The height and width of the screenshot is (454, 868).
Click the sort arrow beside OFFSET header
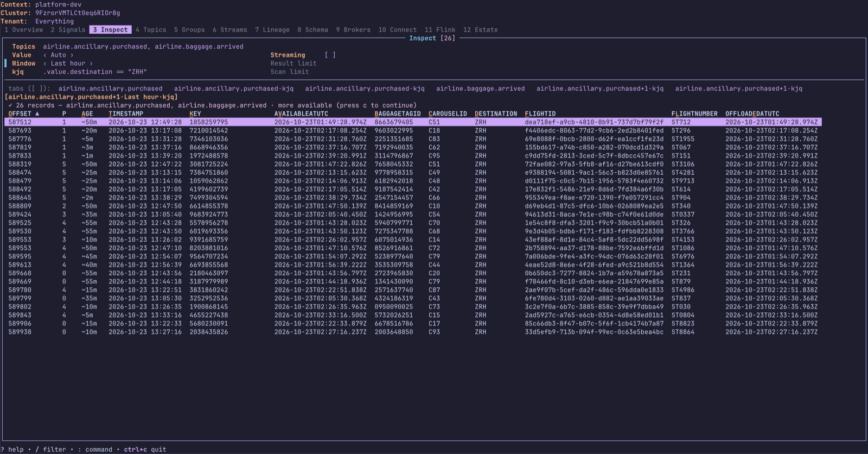point(37,114)
